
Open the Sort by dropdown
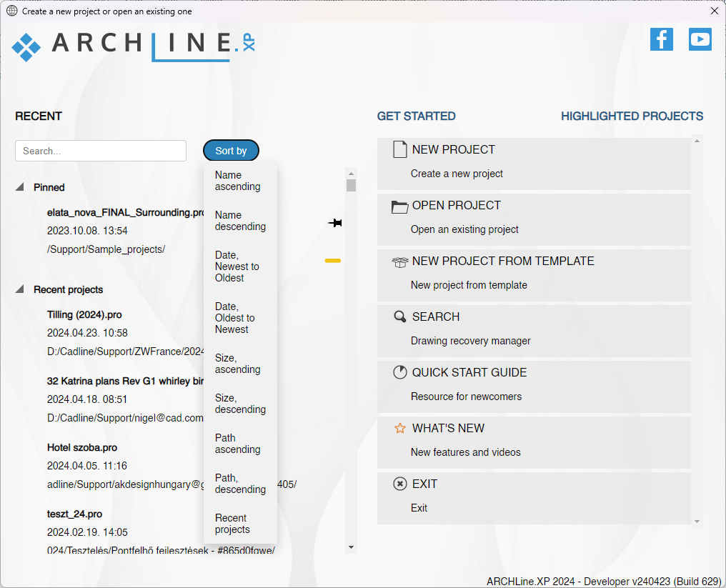tap(231, 151)
